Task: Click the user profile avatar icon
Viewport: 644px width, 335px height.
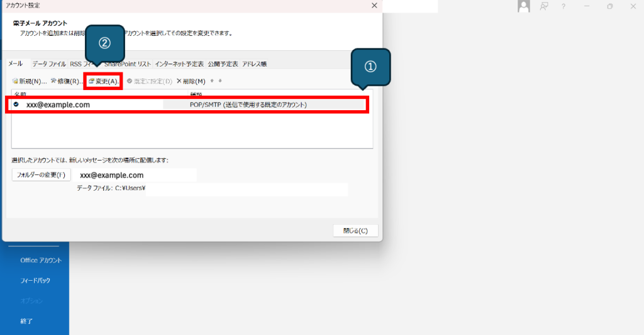Action: pos(523,6)
